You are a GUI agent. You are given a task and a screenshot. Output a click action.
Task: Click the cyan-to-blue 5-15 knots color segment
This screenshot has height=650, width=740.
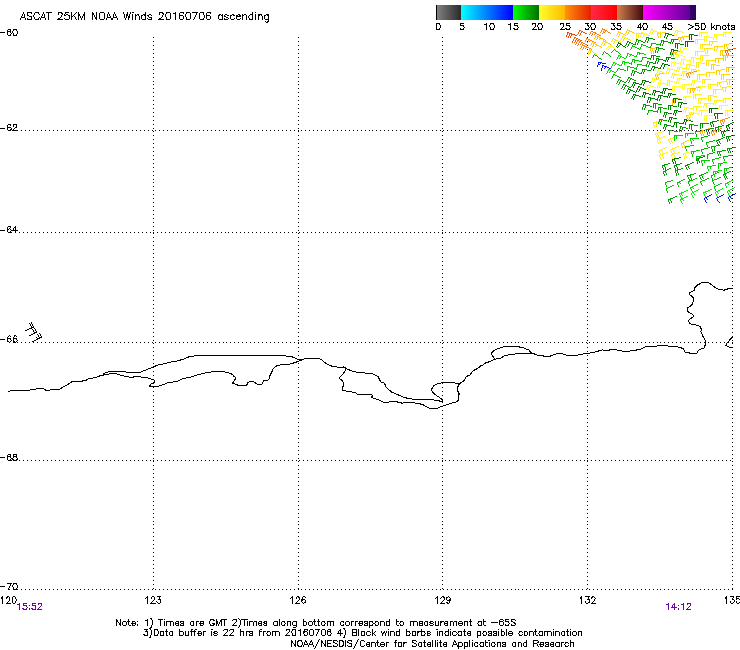[487, 12]
